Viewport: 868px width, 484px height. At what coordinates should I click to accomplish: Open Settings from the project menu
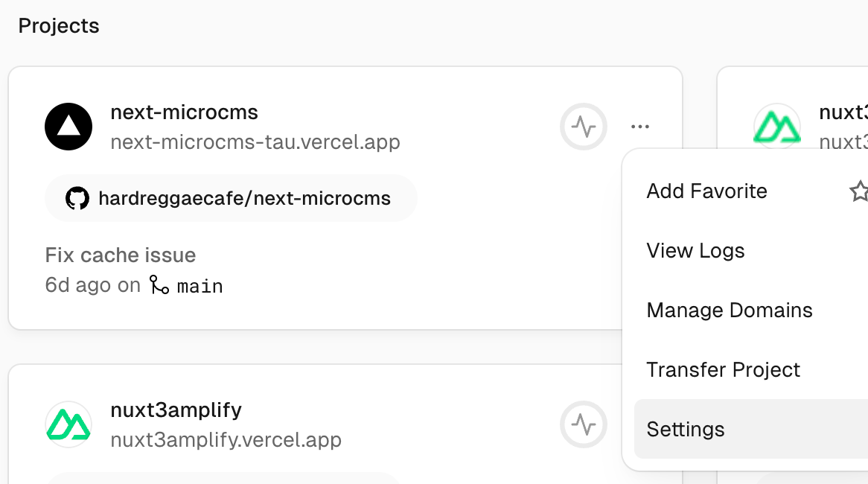pyautogui.click(x=686, y=430)
